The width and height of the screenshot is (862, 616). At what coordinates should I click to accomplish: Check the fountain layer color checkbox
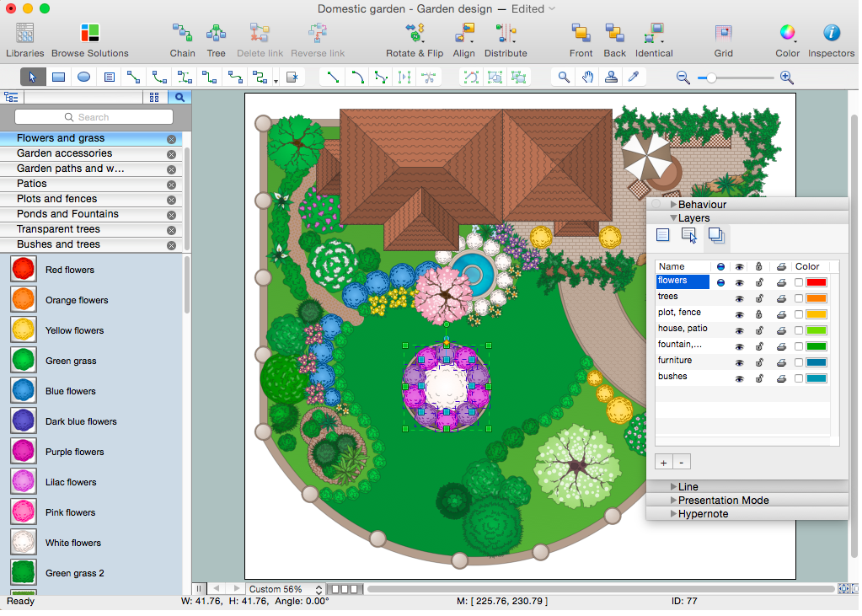(799, 346)
